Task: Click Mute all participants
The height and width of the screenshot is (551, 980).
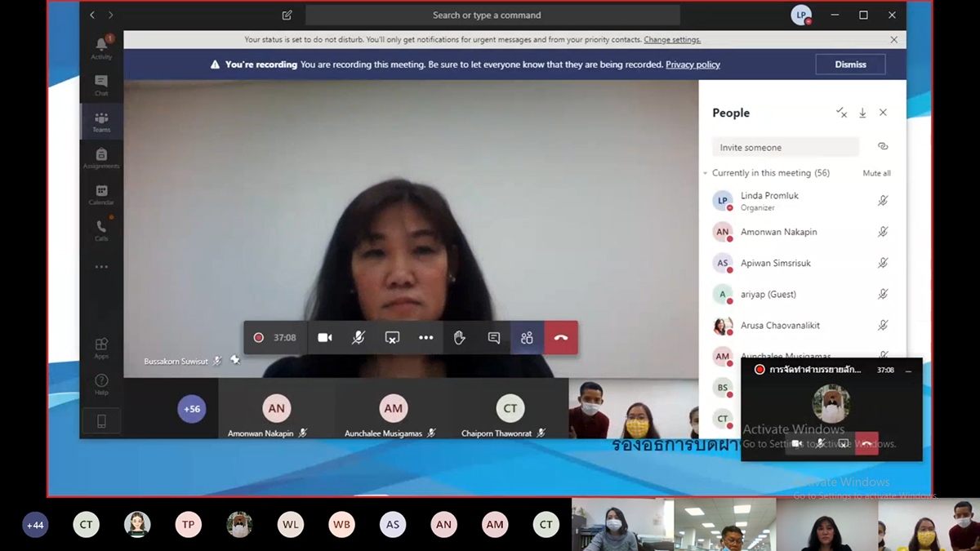Action: tap(876, 173)
